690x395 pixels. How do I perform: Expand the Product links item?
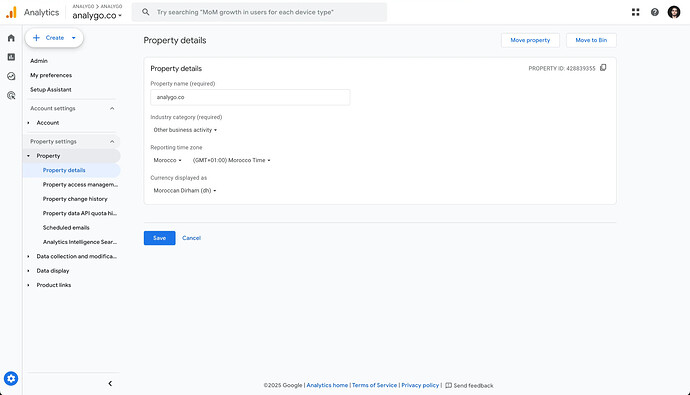(x=29, y=285)
